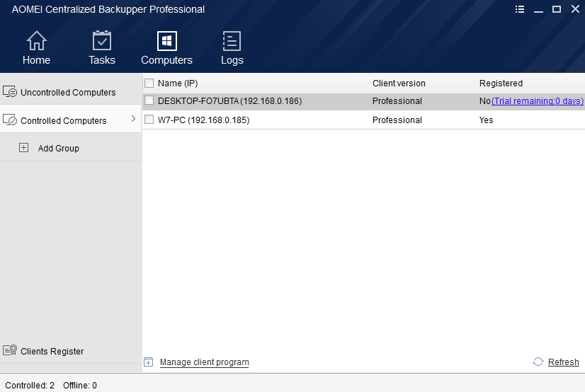Click Add Group label
Screen dimensions: 585x392
[59, 149]
